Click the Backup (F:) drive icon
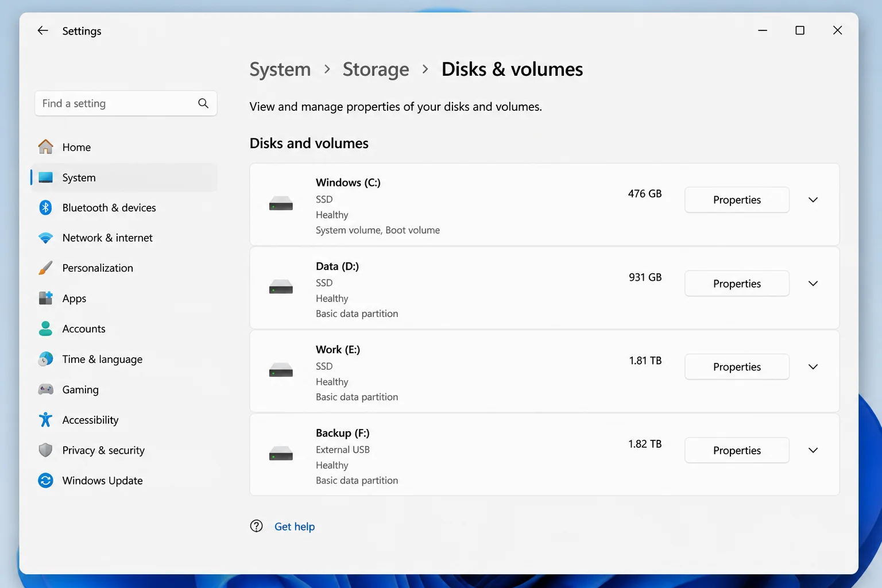Screen dimensions: 882x588 coord(281,454)
